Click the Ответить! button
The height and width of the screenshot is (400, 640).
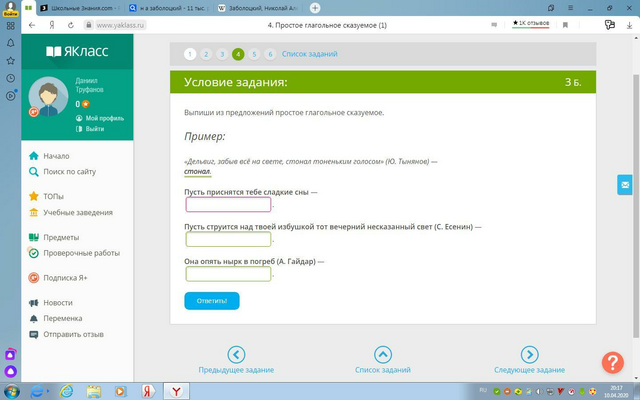[212, 301]
